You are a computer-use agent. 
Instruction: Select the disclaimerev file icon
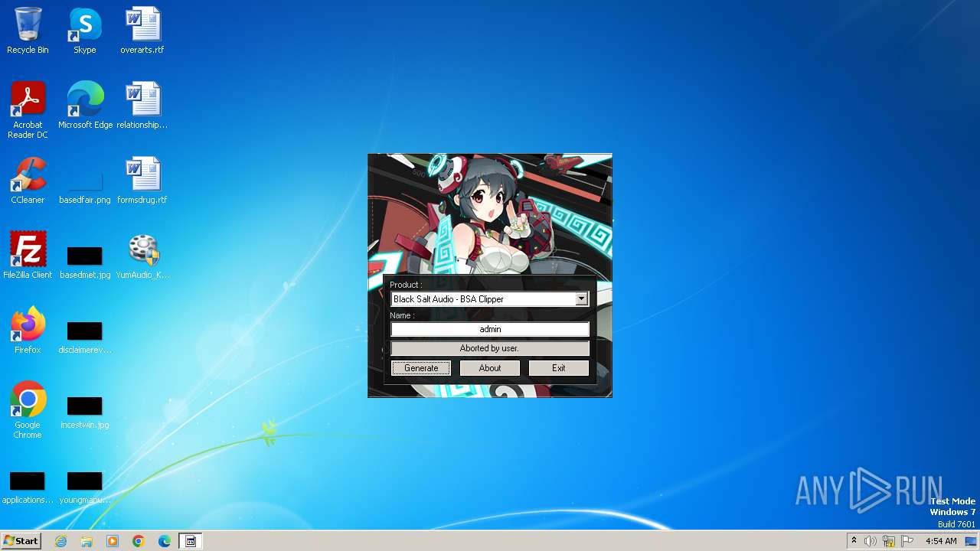tap(85, 337)
